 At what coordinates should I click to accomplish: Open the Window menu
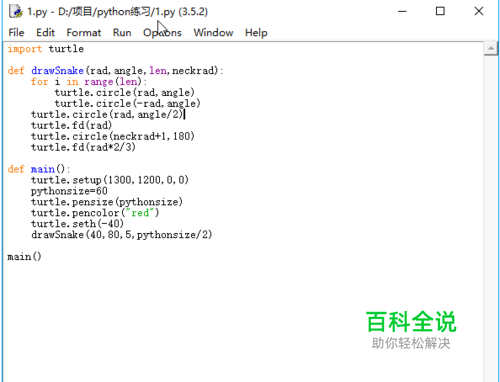(213, 33)
